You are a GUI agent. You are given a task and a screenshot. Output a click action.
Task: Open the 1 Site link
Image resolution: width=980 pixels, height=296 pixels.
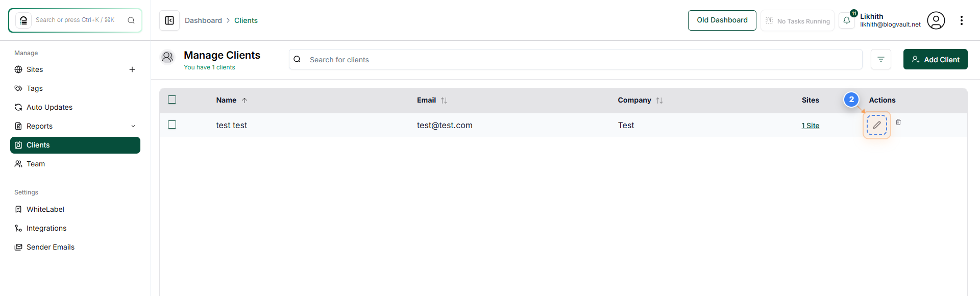(x=810, y=126)
